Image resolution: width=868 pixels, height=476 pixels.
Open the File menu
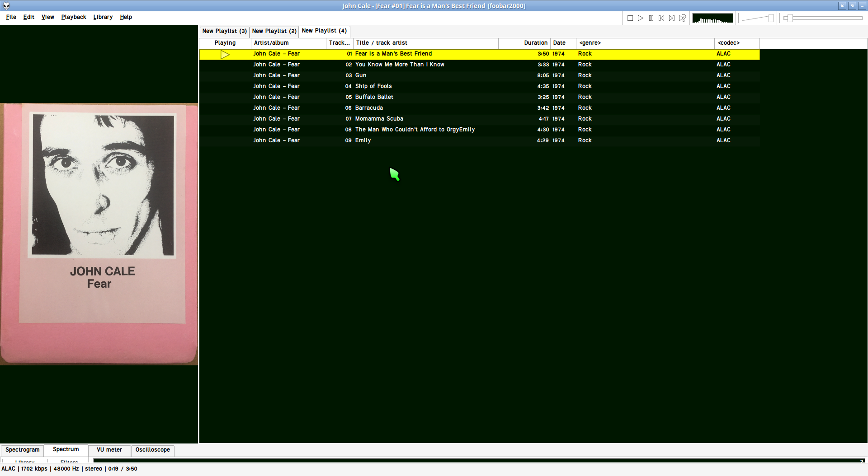[11, 17]
